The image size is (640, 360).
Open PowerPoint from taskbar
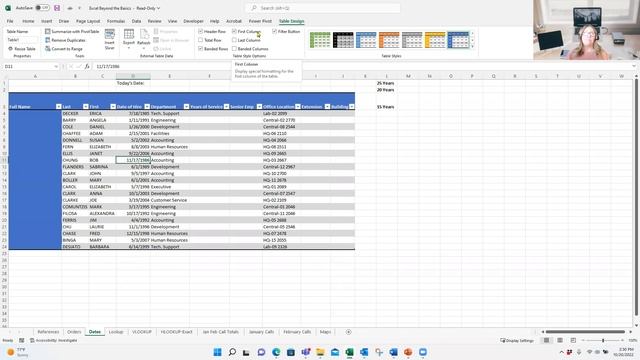click(x=408, y=352)
